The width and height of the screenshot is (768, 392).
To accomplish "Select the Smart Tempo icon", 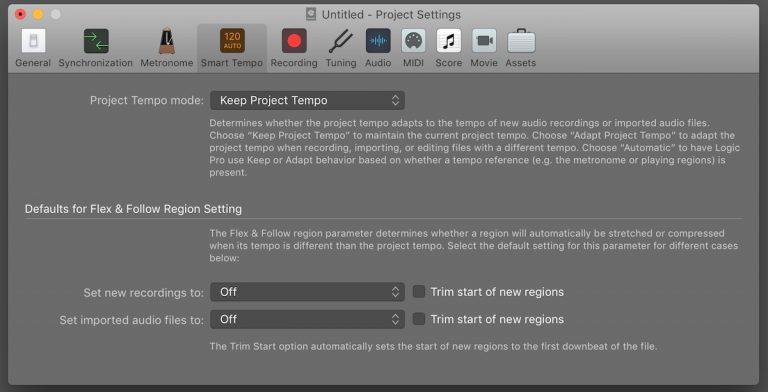I will [x=232, y=41].
